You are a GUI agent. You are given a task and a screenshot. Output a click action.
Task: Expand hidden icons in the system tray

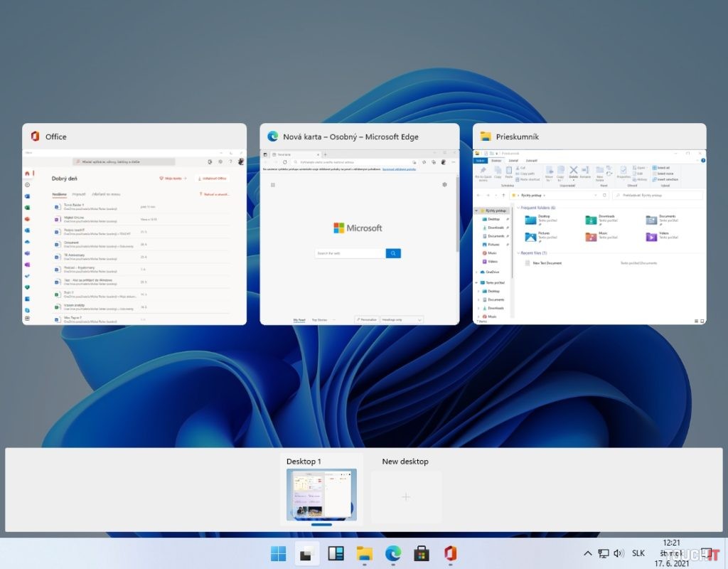[x=587, y=553]
